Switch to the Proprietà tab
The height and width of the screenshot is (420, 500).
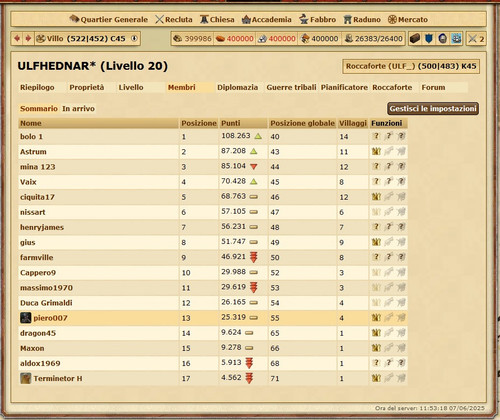tap(87, 87)
